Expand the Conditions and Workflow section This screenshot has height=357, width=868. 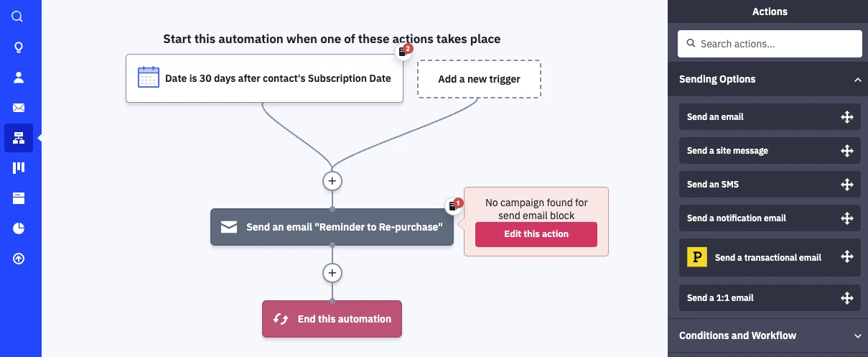coord(857,335)
